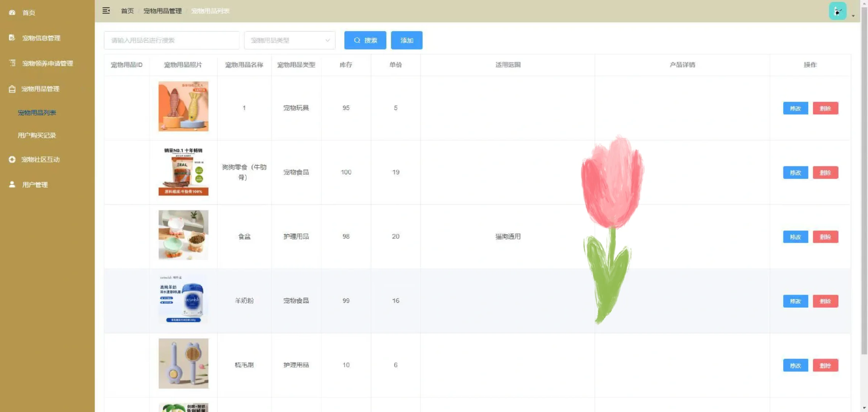This screenshot has width=868, height=412.
Task: Open the 宠物用品类型 dropdown
Action: pos(289,40)
